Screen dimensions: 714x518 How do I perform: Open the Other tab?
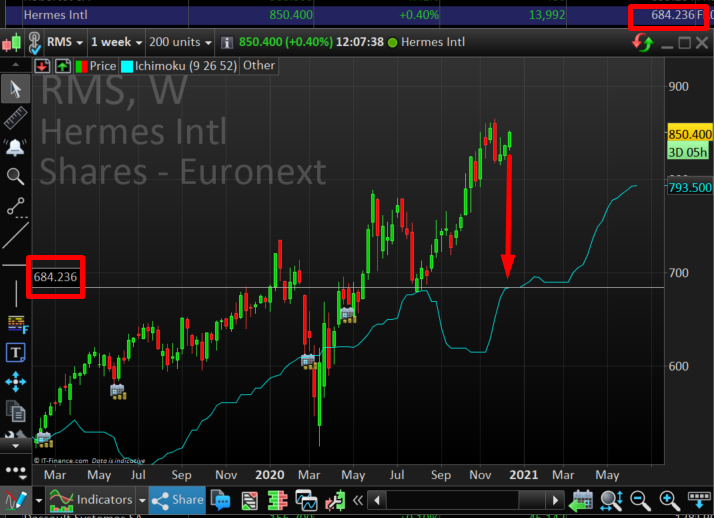pos(259,66)
